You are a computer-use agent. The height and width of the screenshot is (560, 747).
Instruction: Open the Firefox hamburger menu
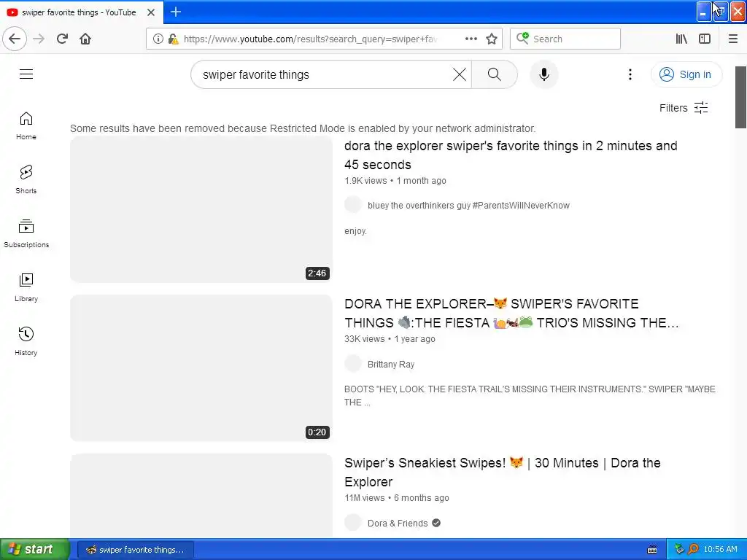(733, 39)
